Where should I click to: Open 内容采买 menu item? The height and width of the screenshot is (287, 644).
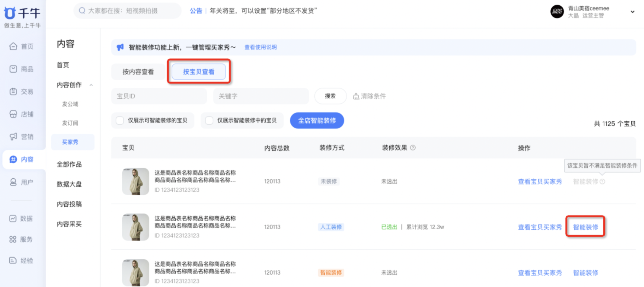pyautogui.click(x=69, y=224)
